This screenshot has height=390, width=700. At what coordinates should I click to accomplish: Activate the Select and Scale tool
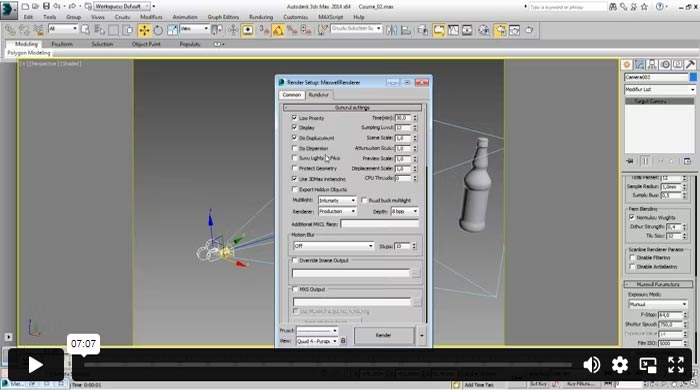pos(172,30)
